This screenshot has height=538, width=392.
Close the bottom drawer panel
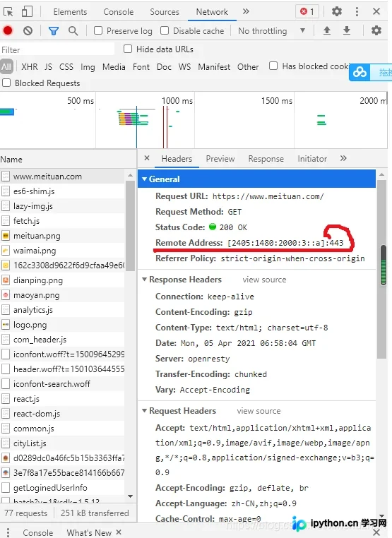[x=376, y=532]
